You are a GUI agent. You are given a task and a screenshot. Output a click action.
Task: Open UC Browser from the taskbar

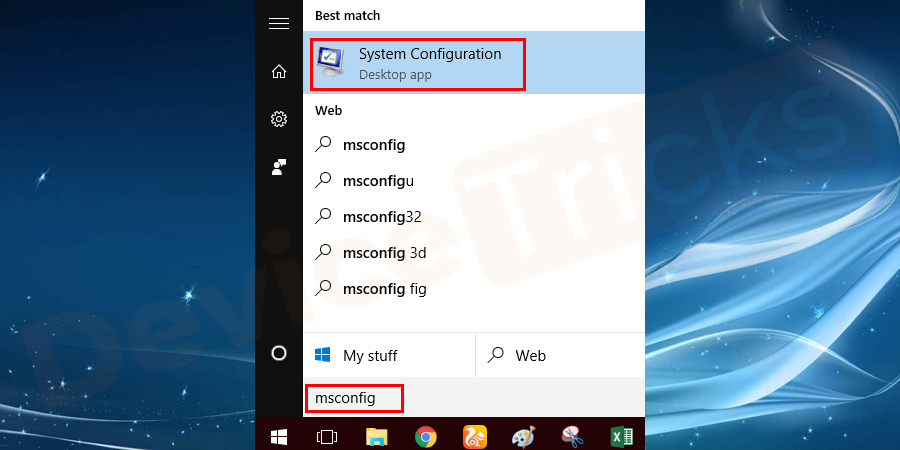tap(474, 436)
